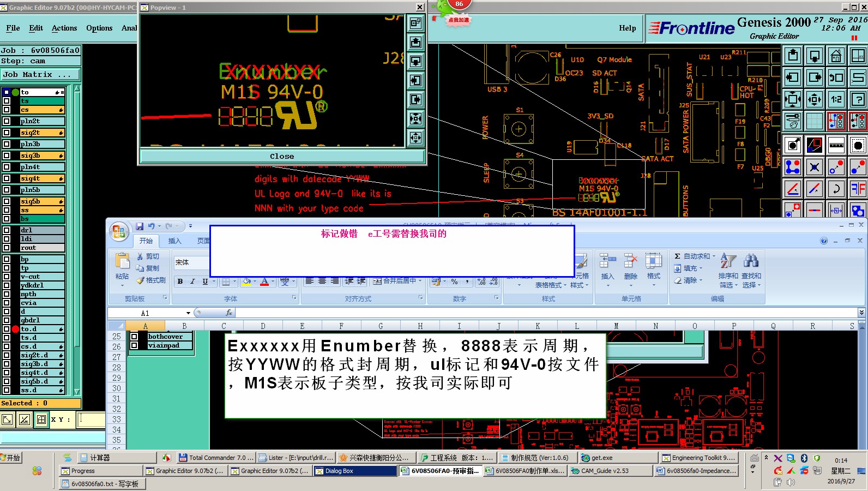Select the ruler measure tool icon
868x491 pixels.
click(x=836, y=145)
